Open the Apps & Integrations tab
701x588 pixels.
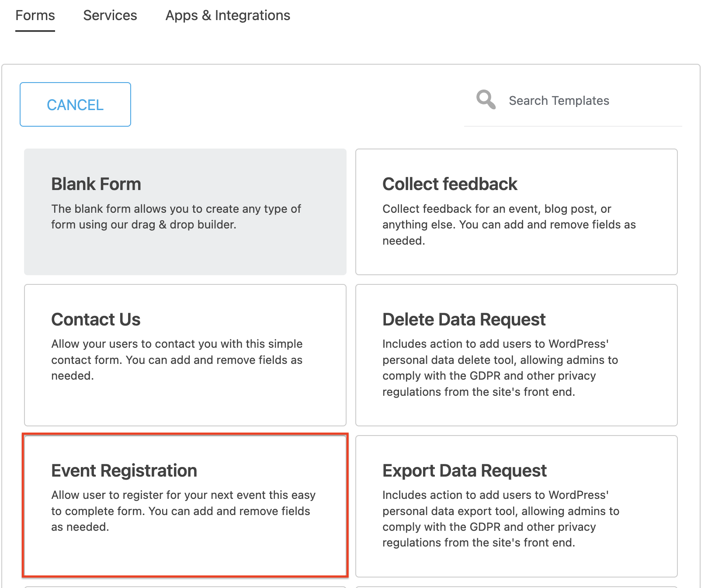click(x=227, y=15)
